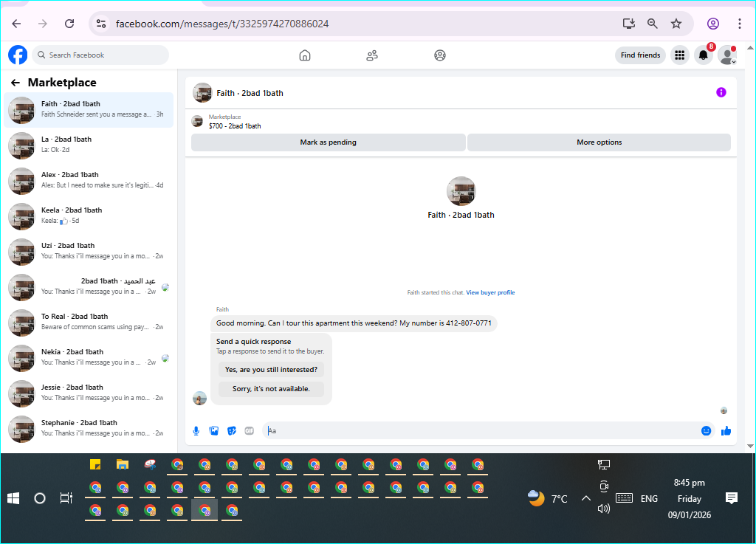The image size is (756, 544).
Task: Open Keela 2bad 1bath conversation
Action: (89, 216)
